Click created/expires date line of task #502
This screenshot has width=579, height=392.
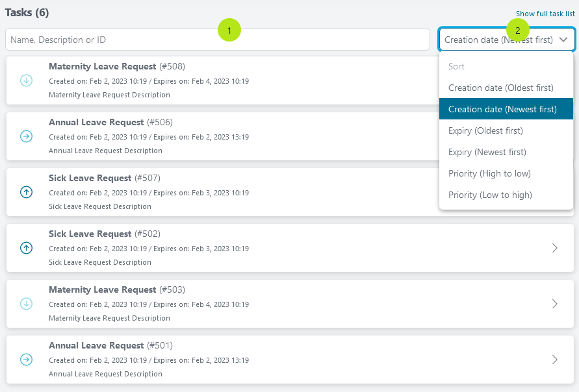[149, 249]
